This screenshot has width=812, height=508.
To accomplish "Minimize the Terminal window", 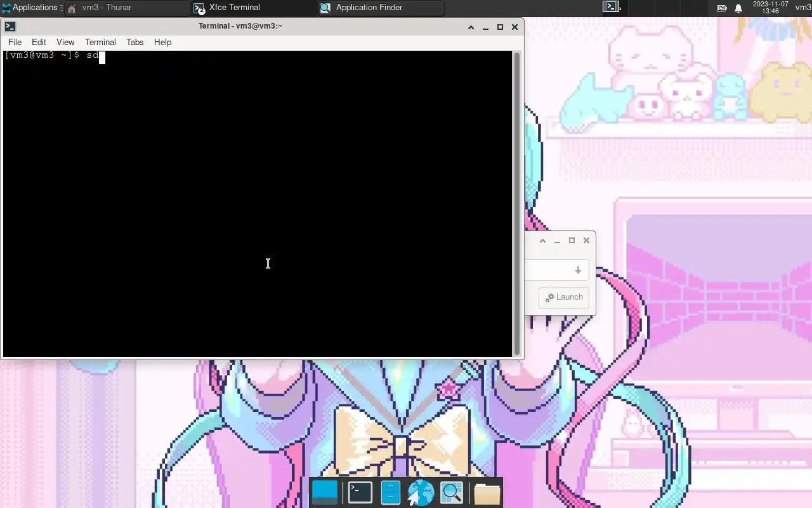I will click(x=485, y=27).
